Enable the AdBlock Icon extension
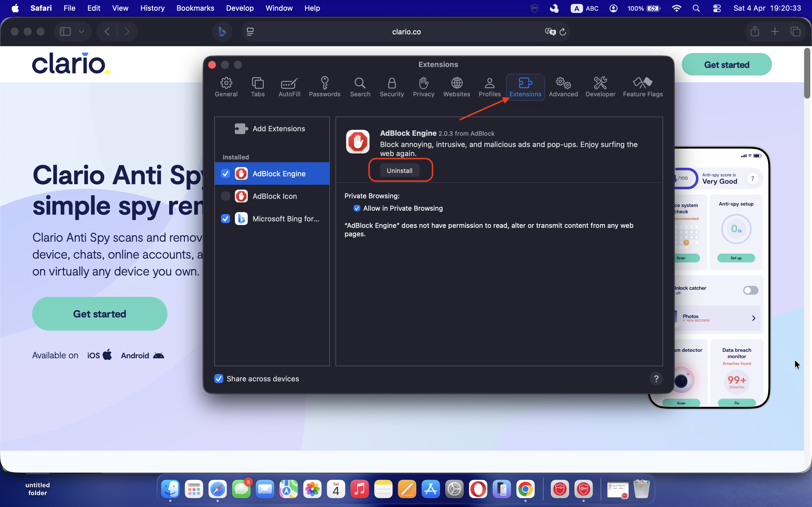Viewport: 812px width, 507px height. click(x=225, y=196)
